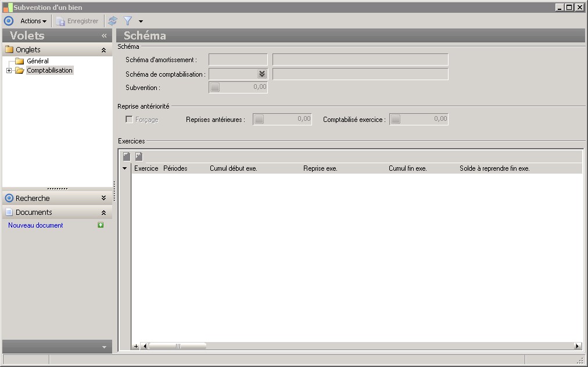The width and height of the screenshot is (588, 367).
Task: Collapse the Documents panel
Action: click(103, 213)
